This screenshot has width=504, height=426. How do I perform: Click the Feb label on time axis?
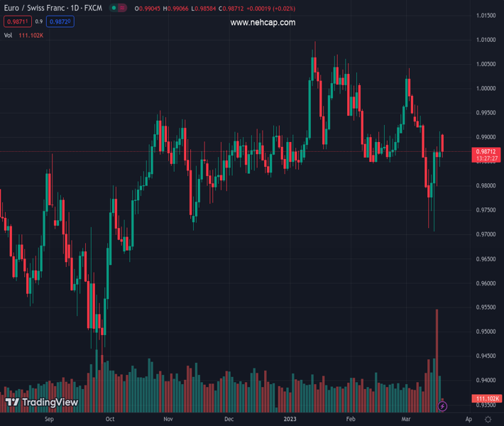click(x=350, y=420)
